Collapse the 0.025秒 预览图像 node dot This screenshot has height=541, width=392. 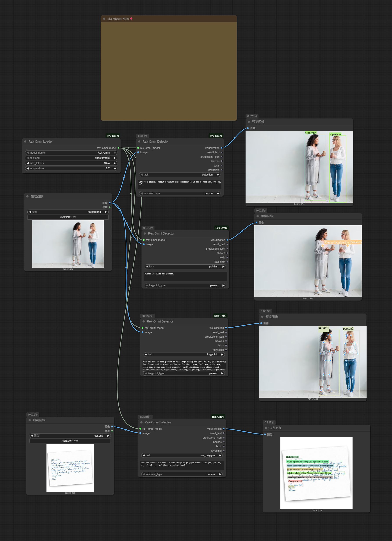pos(258,216)
